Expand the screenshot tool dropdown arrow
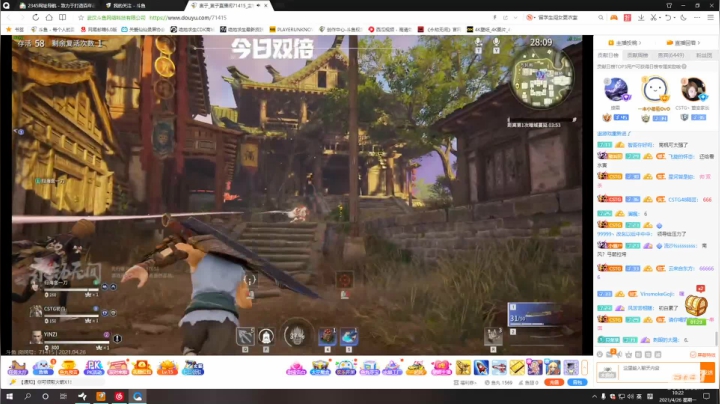This screenshot has height=404, width=720. coord(659,17)
